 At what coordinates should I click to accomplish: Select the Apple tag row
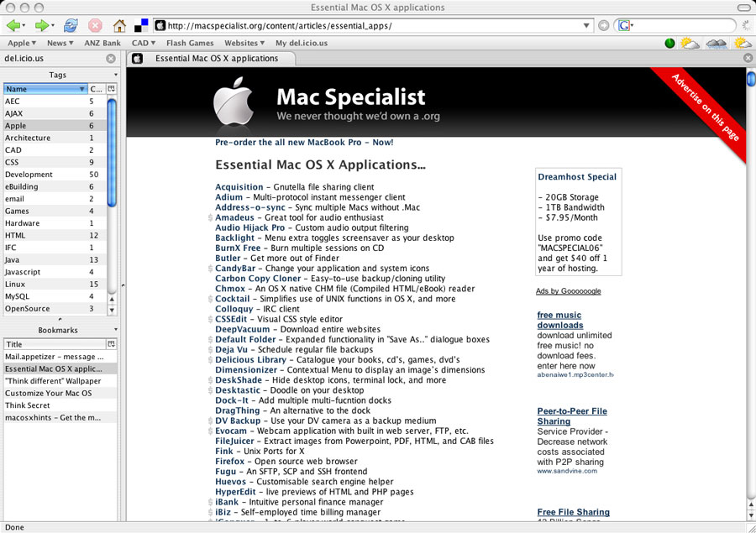pyautogui.click(x=55, y=126)
